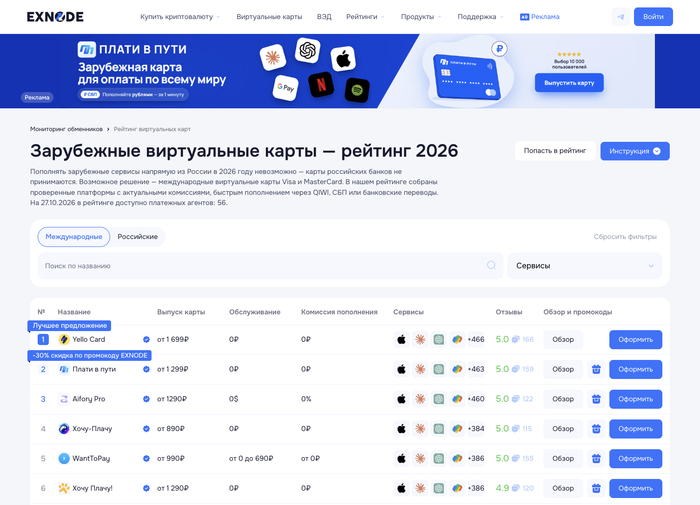Image resolution: width=700 pixels, height=505 pixels.
Task: Expand the Купить криптовалюту menu
Action: [x=180, y=17]
